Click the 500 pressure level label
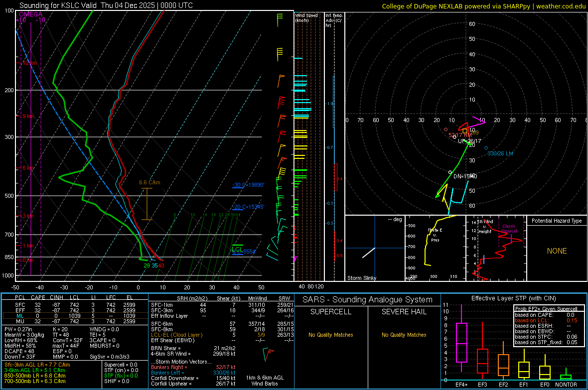588x390 pixels. pos(9,196)
